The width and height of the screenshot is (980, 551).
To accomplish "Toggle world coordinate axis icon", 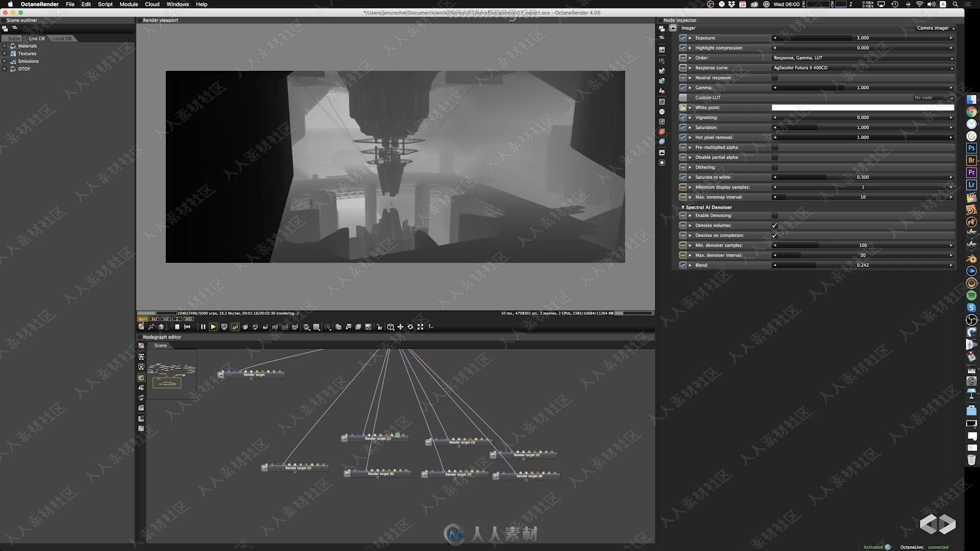I will [430, 327].
